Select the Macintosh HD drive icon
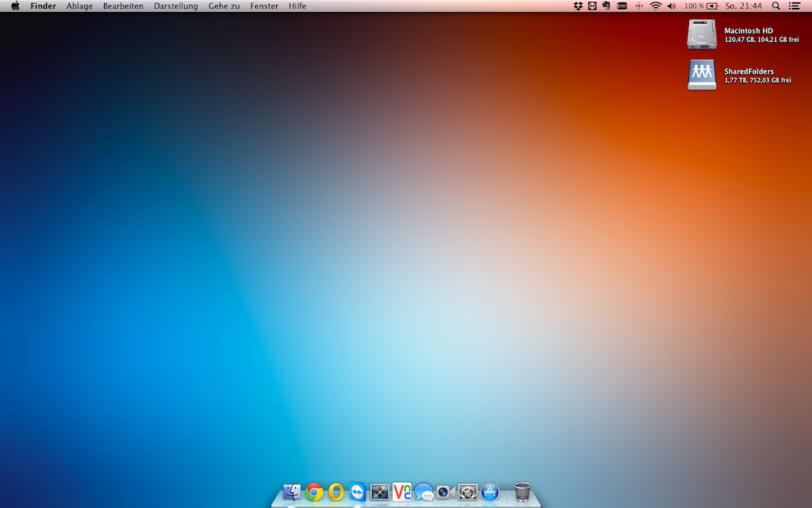This screenshot has width=812, height=508. coord(702,34)
